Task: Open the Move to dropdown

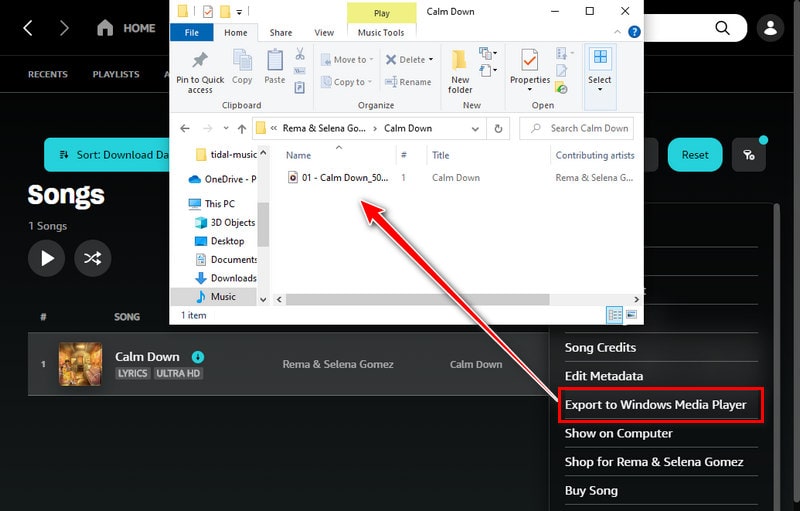Action: (x=347, y=60)
